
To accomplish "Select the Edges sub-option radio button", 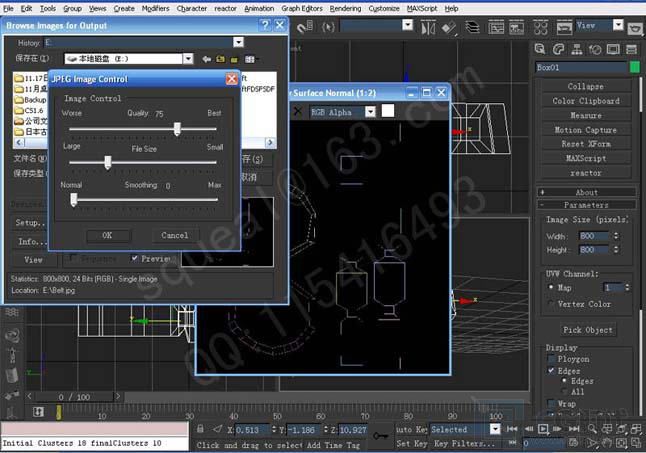I will click(564, 381).
